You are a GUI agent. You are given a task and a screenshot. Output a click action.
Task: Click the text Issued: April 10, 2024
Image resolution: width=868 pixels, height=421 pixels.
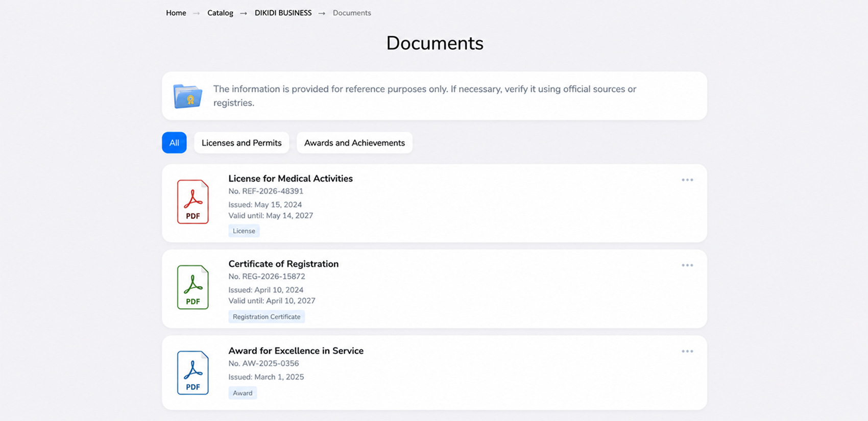point(266,290)
